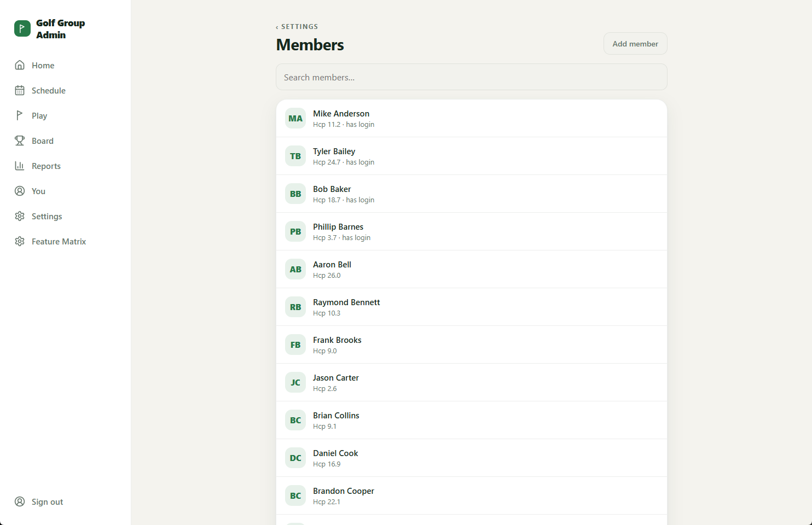Click the 'Hcp 18.7 · has login' text
Image resolution: width=812 pixels, height=525 pixels.
click(344, 200)
